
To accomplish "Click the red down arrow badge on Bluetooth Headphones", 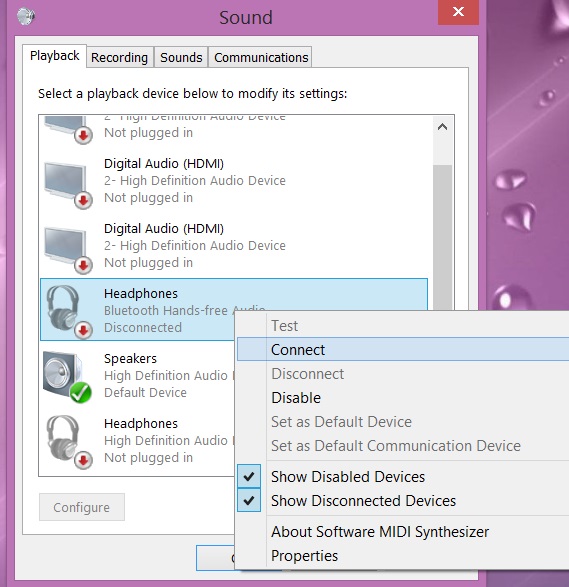I will click(x=83, y=330).
